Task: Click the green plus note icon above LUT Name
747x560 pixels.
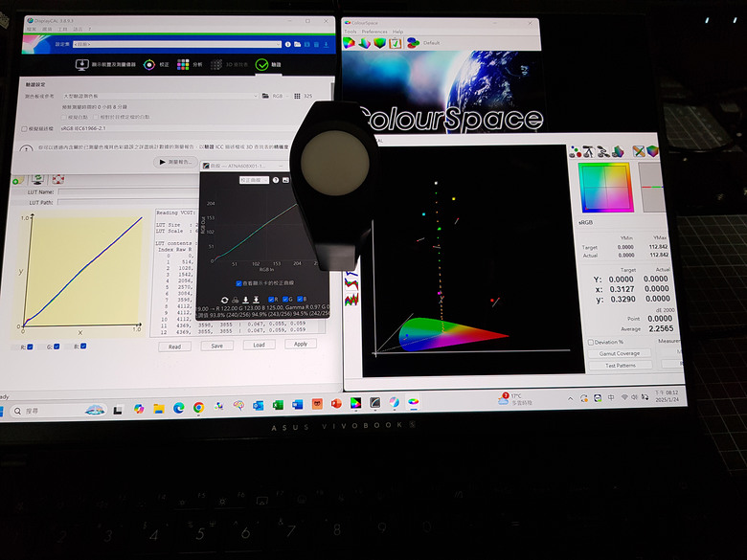Action: 17,180
